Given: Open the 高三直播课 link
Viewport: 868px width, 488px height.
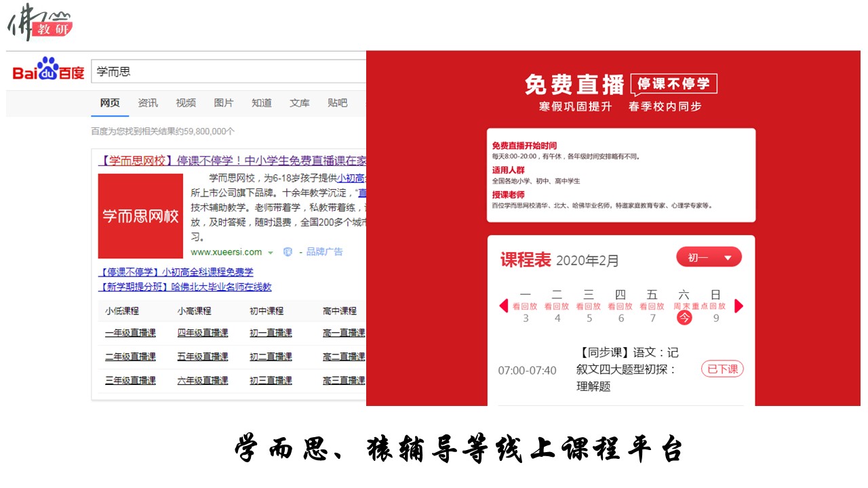Looking at the screenshot, I should (x=344, y=380).
